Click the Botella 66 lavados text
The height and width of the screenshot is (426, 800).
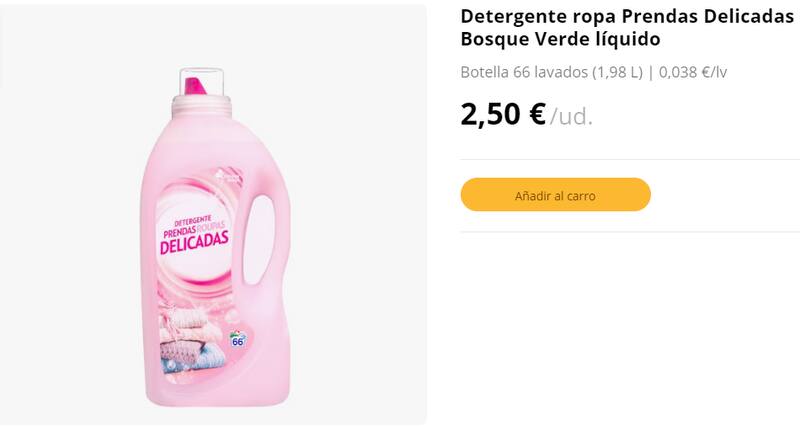pos(523,72)
